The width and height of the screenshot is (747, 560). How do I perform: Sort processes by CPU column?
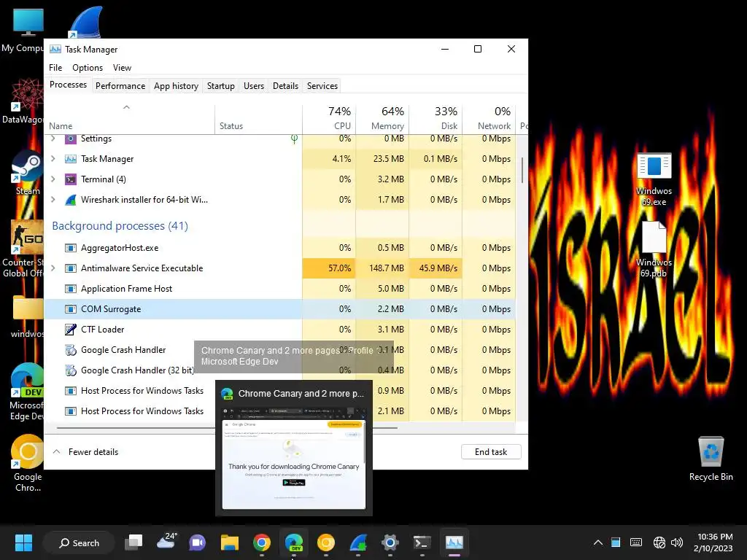329,118
